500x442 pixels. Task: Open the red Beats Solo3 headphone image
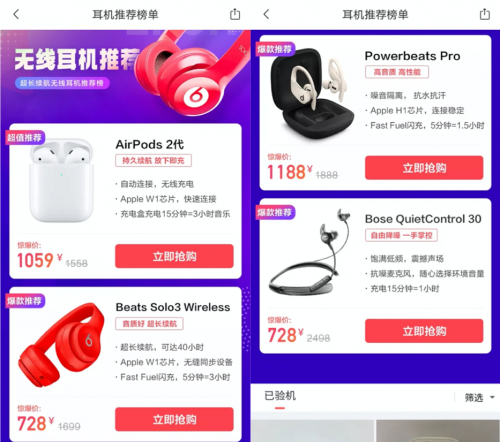click(62, 345)
